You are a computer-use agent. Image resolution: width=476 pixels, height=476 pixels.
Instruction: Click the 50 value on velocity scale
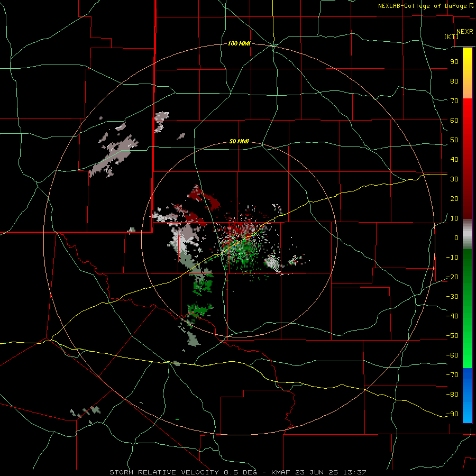pyautogui.click(x=454, y=140)
